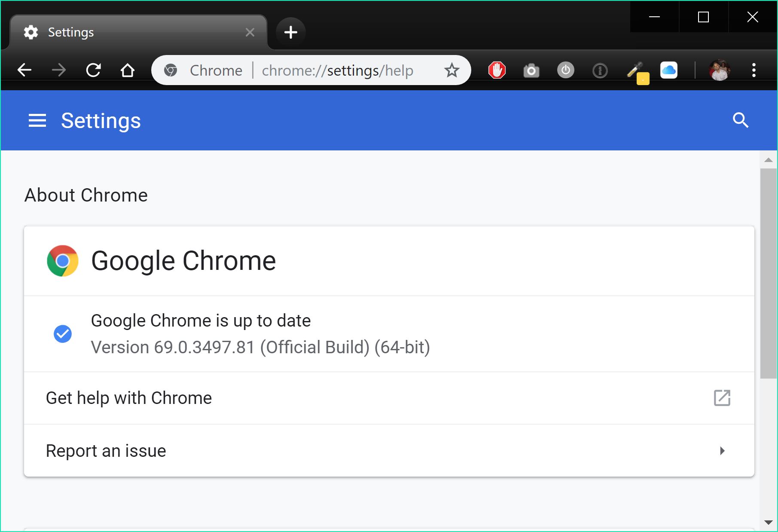Click the blue checkmark status icon

[63, 334]
